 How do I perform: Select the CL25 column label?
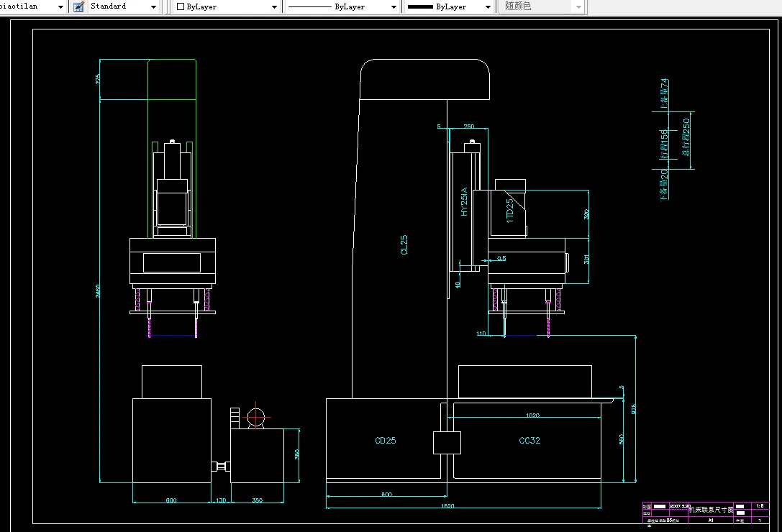click(x=404, y=245)
